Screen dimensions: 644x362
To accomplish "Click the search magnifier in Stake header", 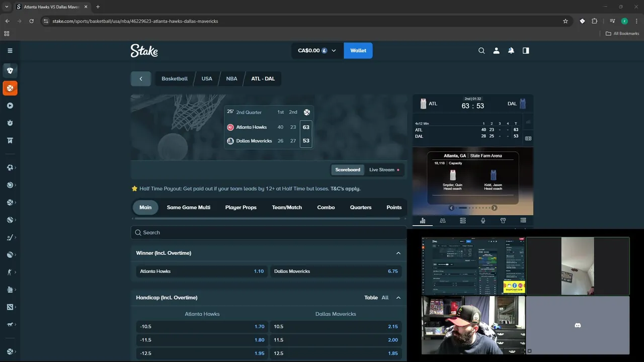I will click(x=481, y=50).
